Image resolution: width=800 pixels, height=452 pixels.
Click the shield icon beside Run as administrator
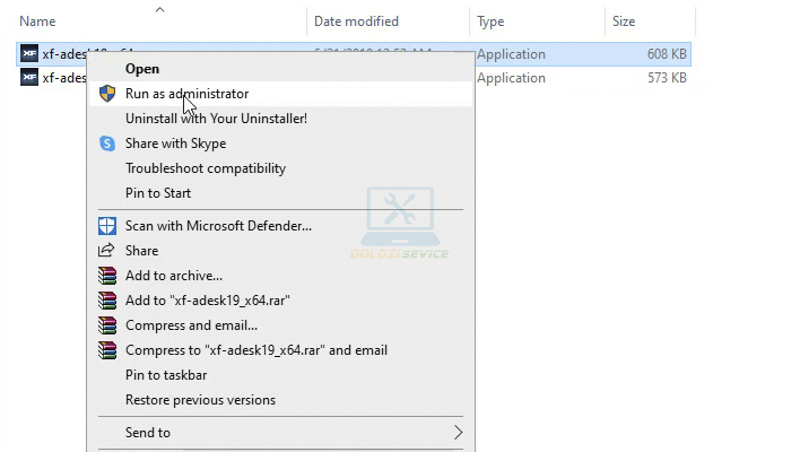coord(107,94)
